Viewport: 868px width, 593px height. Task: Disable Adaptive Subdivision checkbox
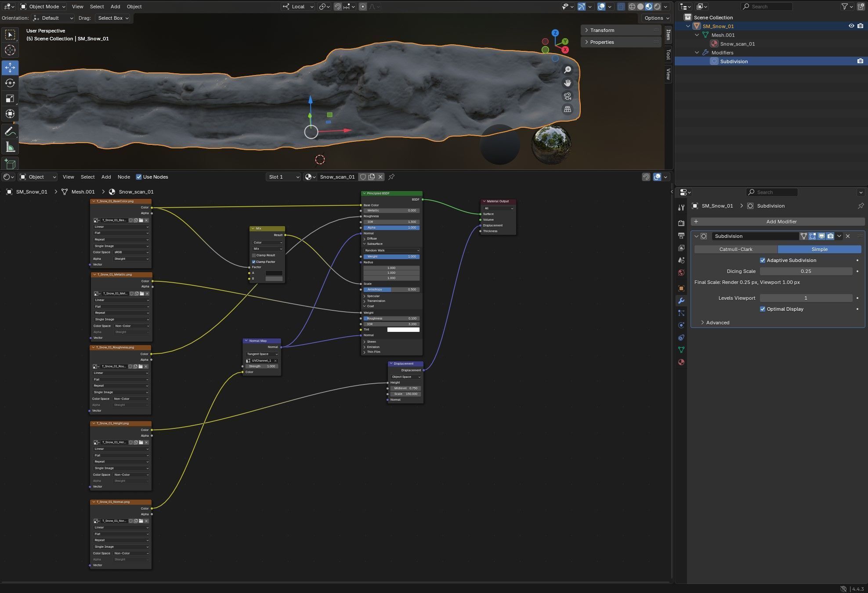click(763, 260)
